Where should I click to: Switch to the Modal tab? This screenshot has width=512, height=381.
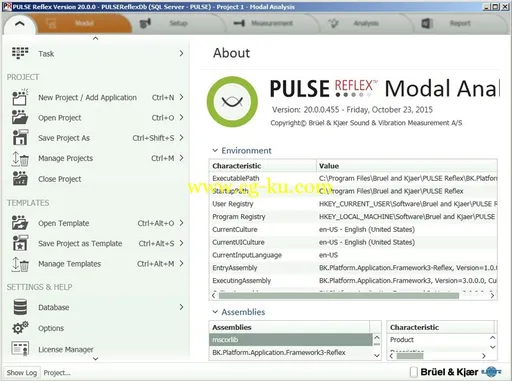[84, 23]
